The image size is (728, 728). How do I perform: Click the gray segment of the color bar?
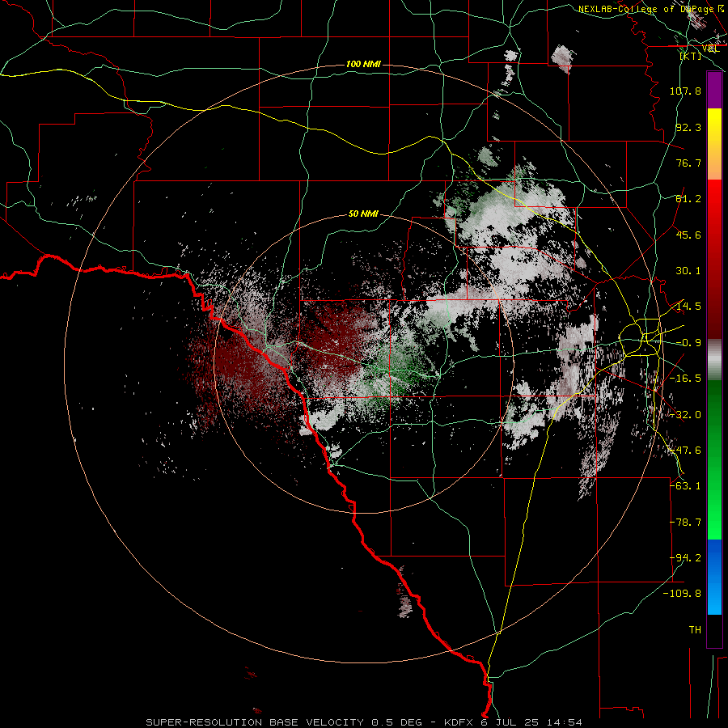point(714,360)
